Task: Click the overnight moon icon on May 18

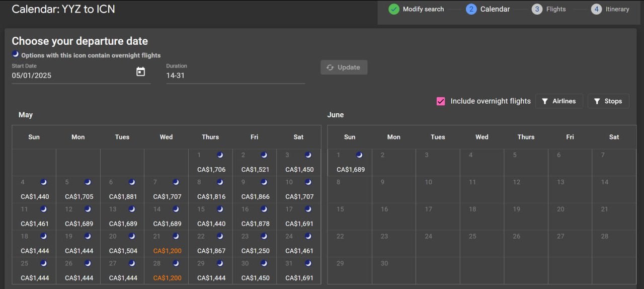Action: [44, 237]
